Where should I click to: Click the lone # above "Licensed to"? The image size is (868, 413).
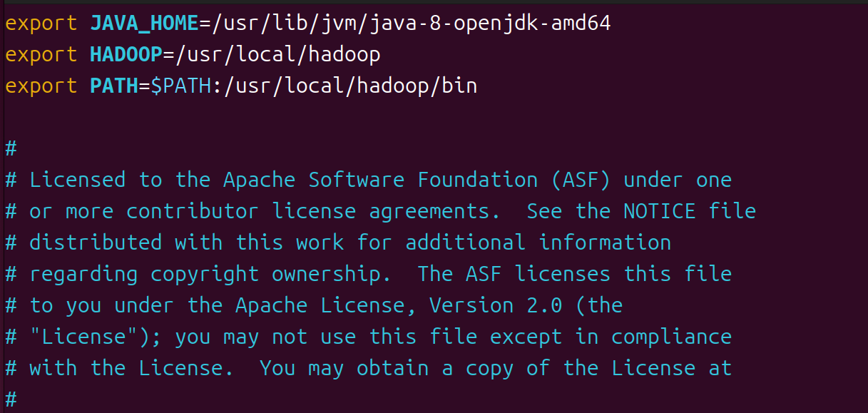pos(11,149)
